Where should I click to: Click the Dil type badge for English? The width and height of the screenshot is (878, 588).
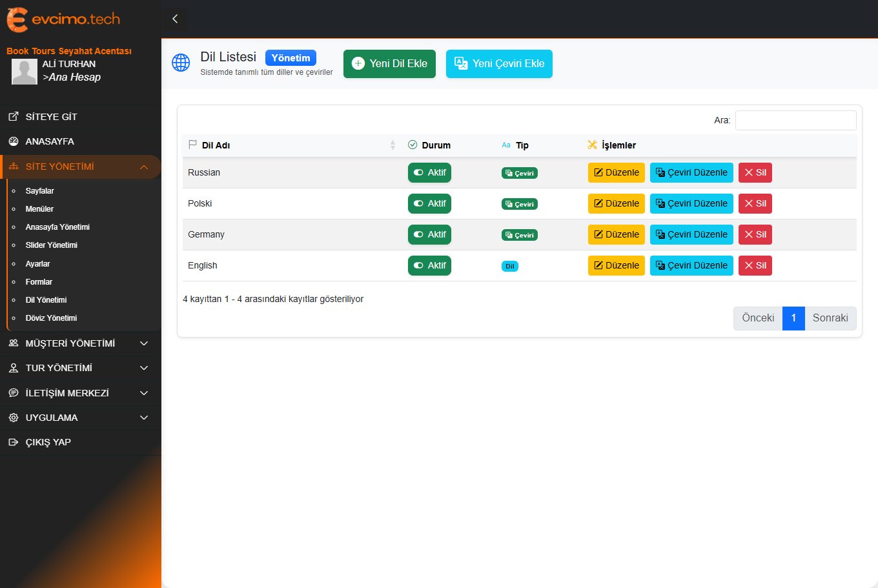pyautogui.click(x=509, y=266)
